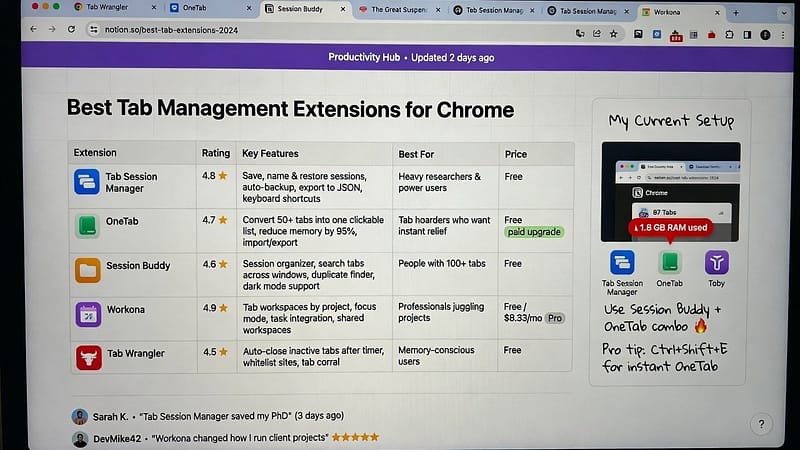
Task: Click the orange Session Buddy folder icon
Action: 88,270
